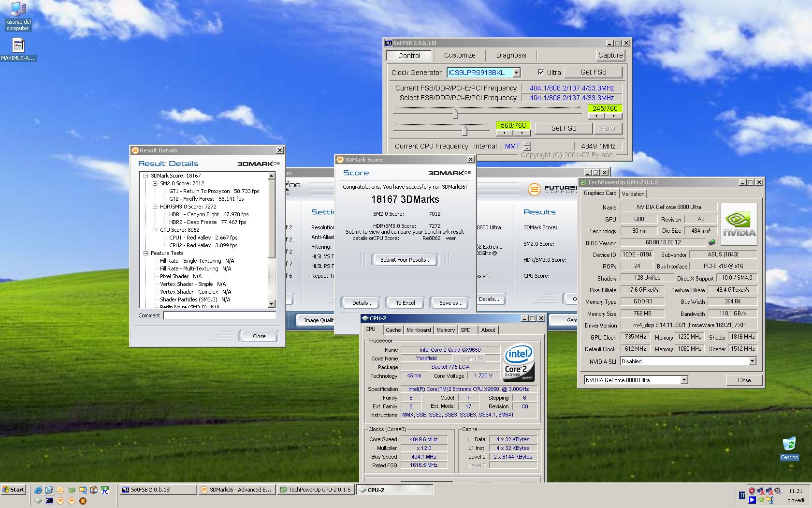Click the upper FSB slider thumb

pyautogui.click(x=455, y=114)
